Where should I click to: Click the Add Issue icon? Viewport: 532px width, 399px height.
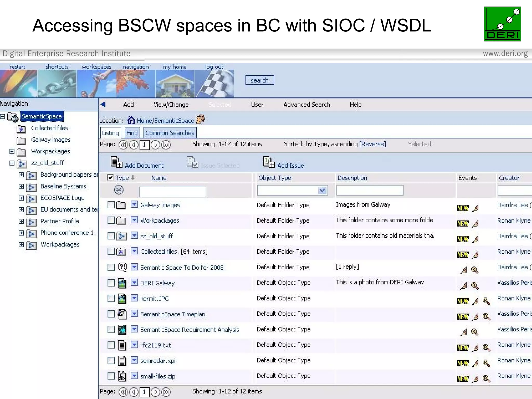click(x=269, y=162)
